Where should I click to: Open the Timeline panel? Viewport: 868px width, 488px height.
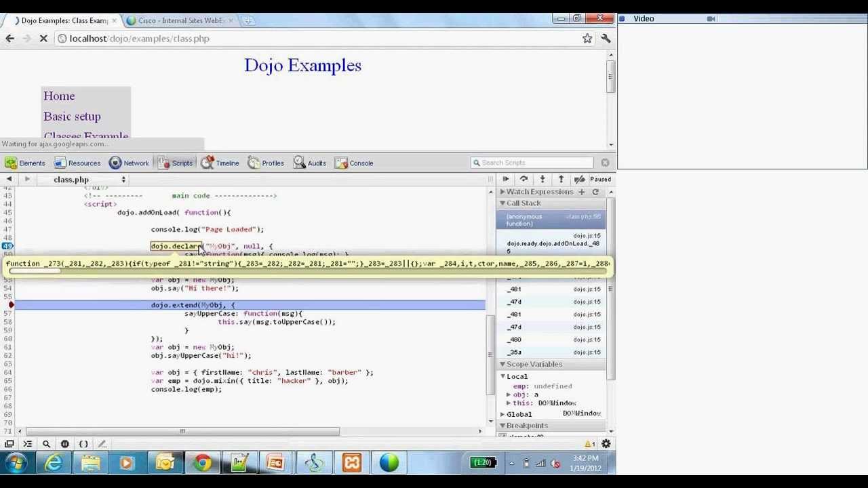point(220,163)
